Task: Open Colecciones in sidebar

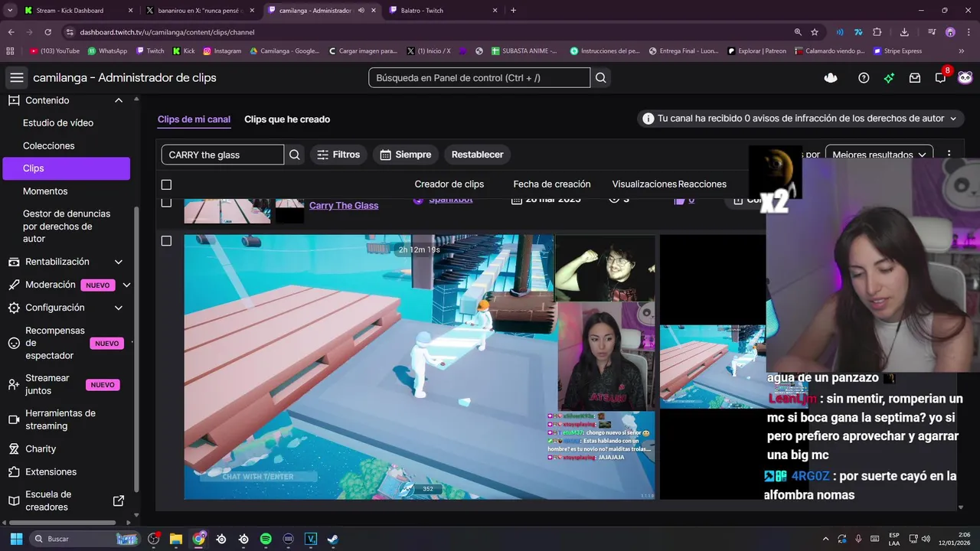Action: click(49, 145)
